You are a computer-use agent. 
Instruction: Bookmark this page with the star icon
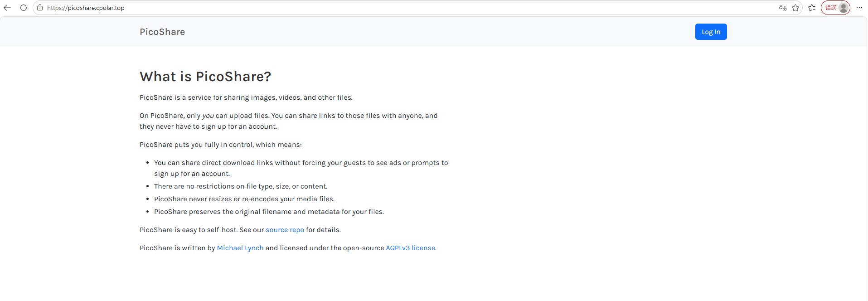point(795,8)
